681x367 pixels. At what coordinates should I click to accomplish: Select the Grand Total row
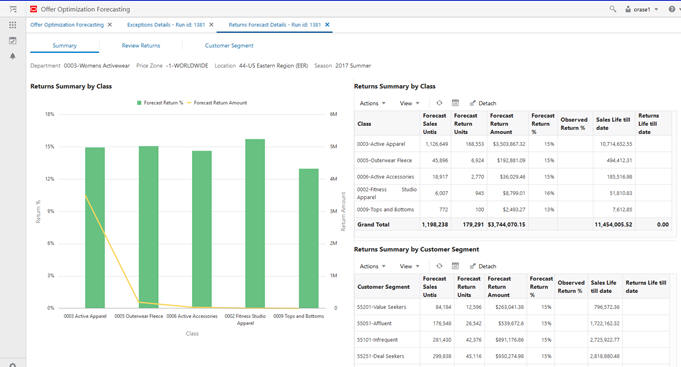pos(513,225)
